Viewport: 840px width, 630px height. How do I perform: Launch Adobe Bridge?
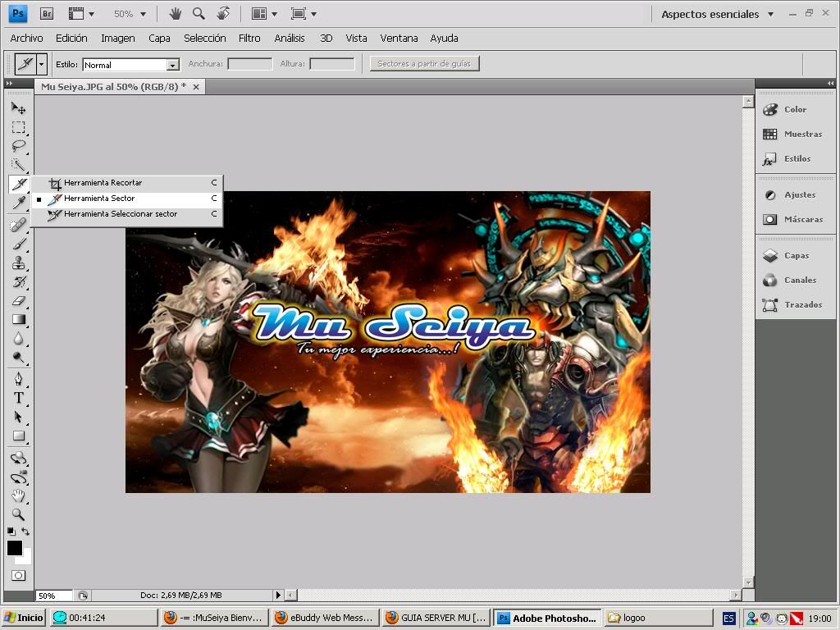pos(47,14)
